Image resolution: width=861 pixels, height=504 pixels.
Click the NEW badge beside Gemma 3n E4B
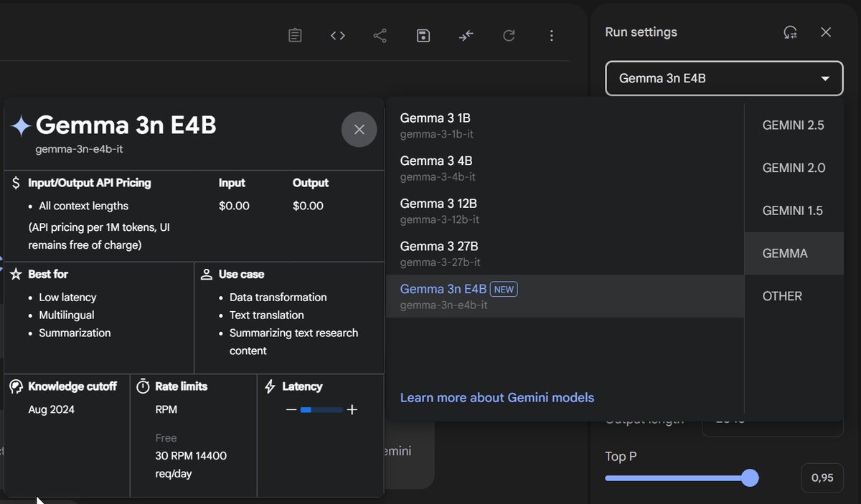click(x=504, y=289)
